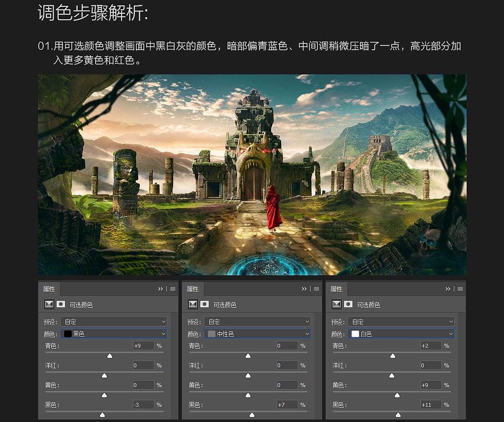504x422 pixels.
Task: Click the 黑色 value field showing -3
Action: click(143, 405)
